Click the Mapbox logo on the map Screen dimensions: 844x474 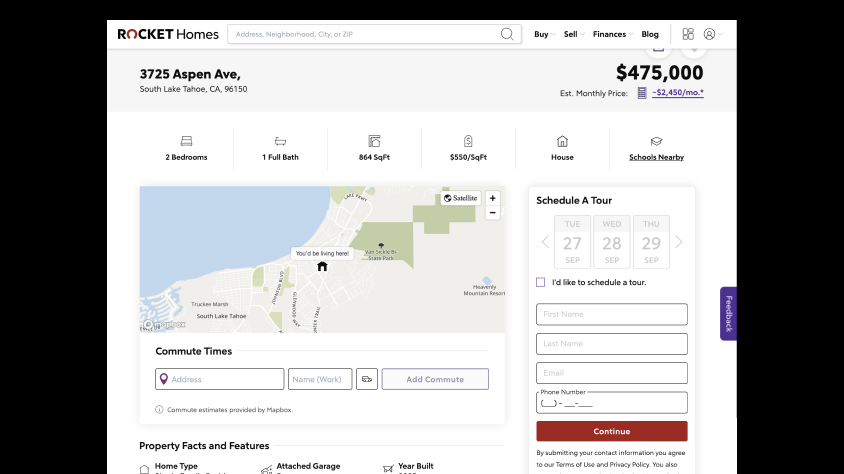[164, 324]
